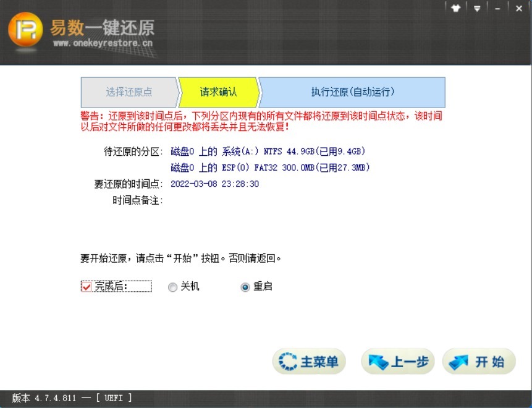This screenshot has height=408, width=532.
Task: Close the 易数一键还原 window
Action: pyautogui.click(x=518, y=9)
